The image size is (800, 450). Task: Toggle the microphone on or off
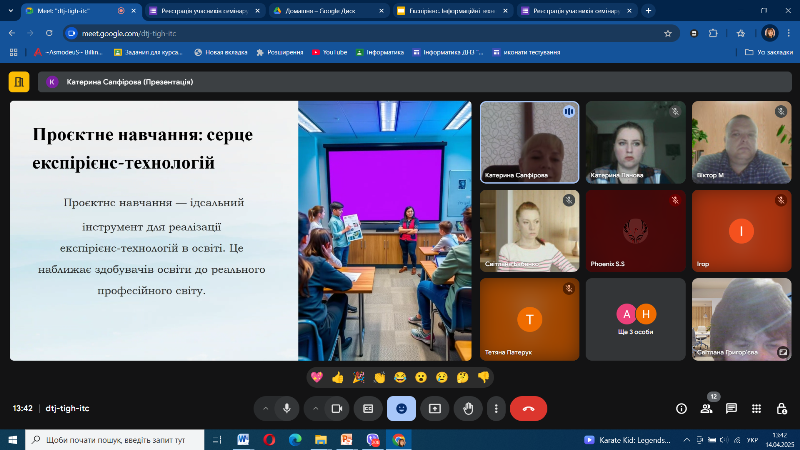coord(287,408)
